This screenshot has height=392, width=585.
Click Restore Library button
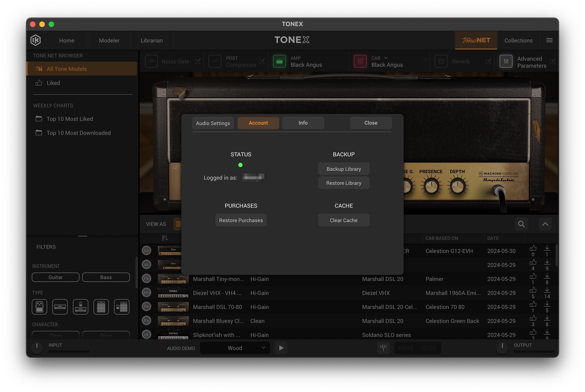pos(343,183)
